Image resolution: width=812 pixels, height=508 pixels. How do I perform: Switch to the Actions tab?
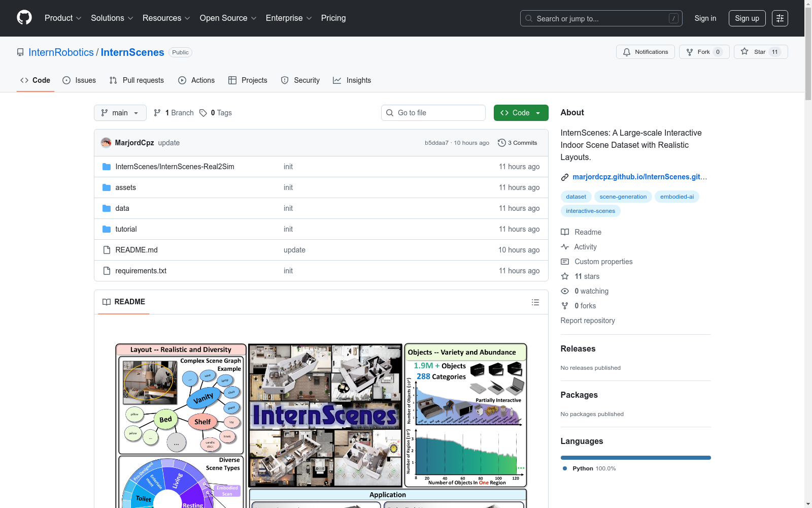196,80
